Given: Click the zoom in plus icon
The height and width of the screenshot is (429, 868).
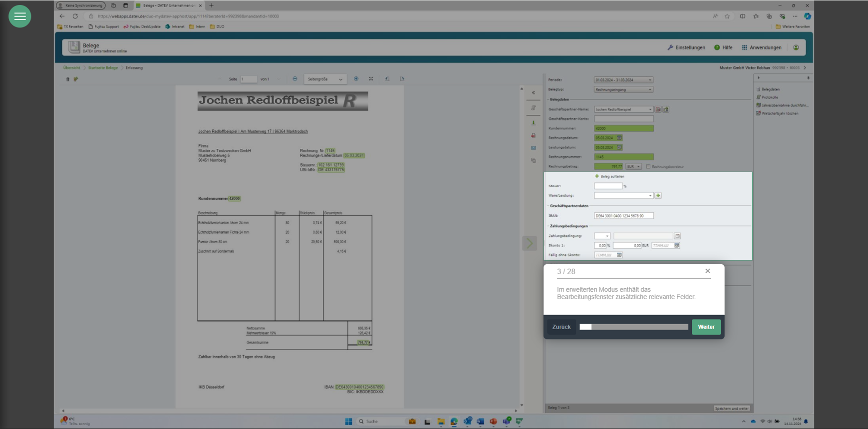Looking at the screenshot, I should (356, 79).
